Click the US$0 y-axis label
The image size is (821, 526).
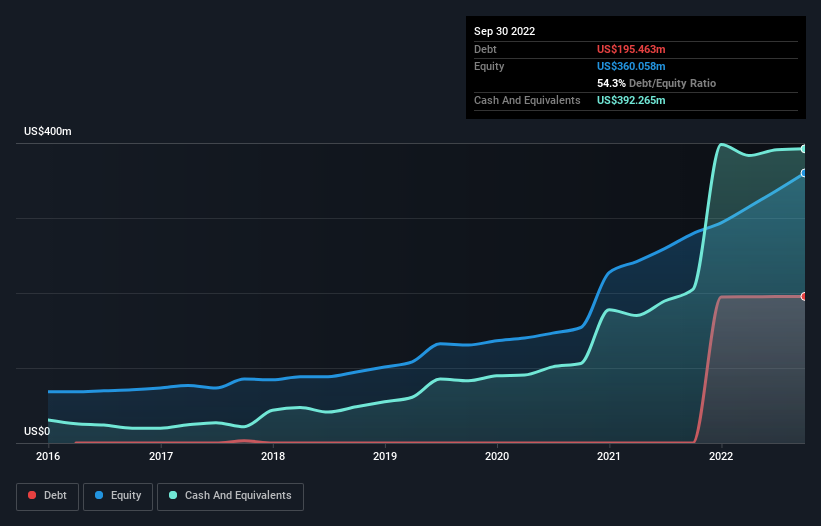[37, 431]
